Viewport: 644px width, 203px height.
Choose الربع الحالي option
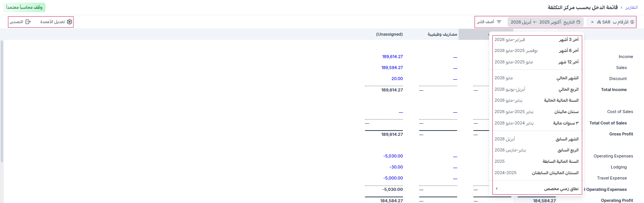pyautogui.click(x=537, y=89)
